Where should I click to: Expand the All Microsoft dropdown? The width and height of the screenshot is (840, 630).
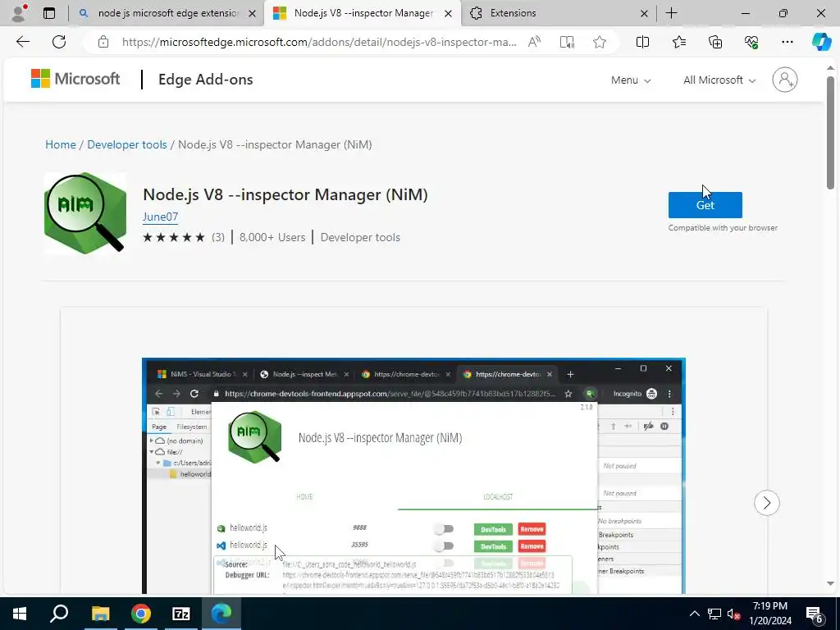719,80
